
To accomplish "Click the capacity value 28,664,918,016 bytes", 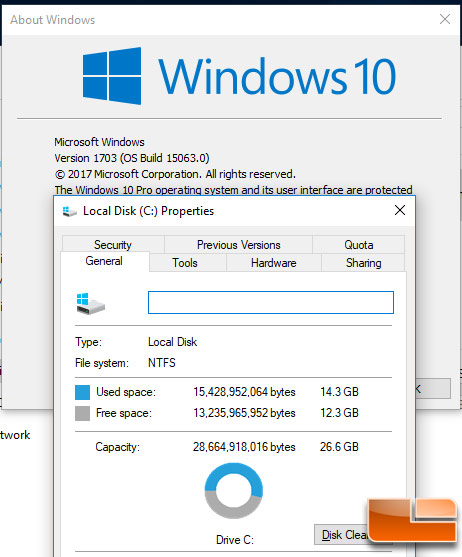I will click(244, 447).
